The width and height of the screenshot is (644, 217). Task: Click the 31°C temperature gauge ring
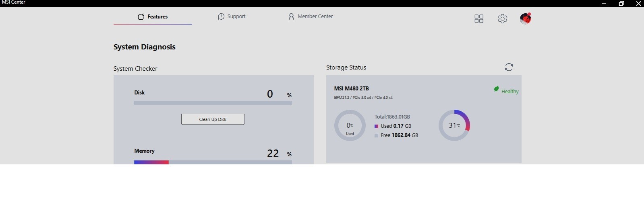pyautogui.click(x=454, y=125)
